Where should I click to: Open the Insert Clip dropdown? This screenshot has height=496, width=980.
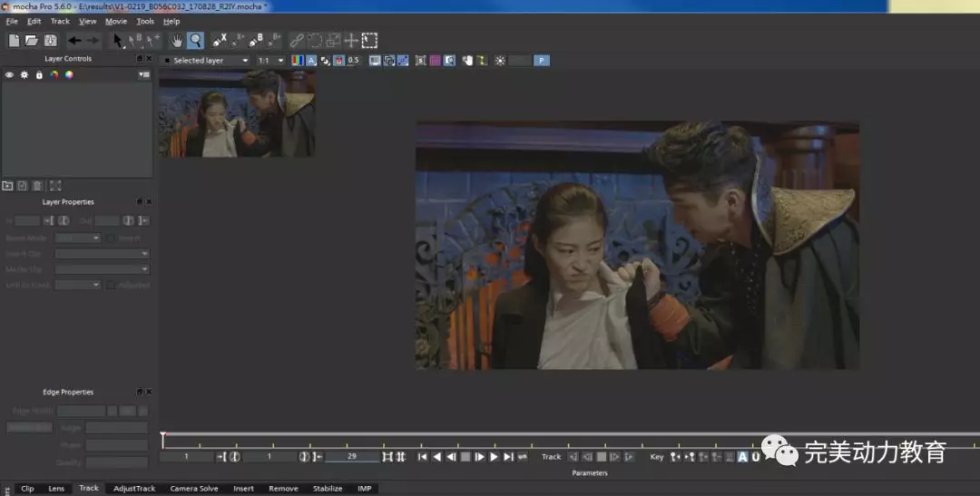click(x=102, y=254)
